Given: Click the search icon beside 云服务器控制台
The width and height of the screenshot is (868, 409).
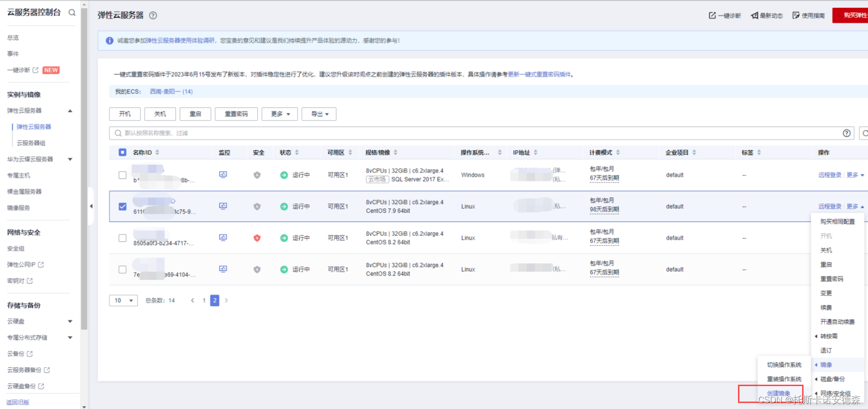Looking at the screenshot, I should coord(72,13).
